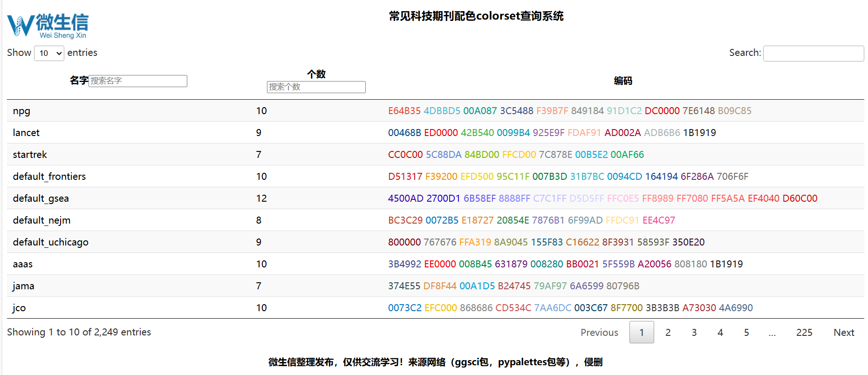Click color code EE4C97 in default_nejm row

pos(659,220)
